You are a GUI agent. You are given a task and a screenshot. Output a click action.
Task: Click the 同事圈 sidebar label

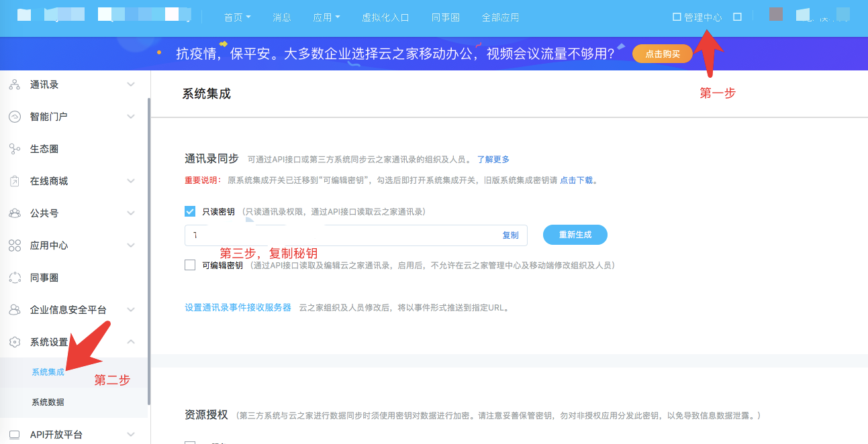tap(44, 278)
